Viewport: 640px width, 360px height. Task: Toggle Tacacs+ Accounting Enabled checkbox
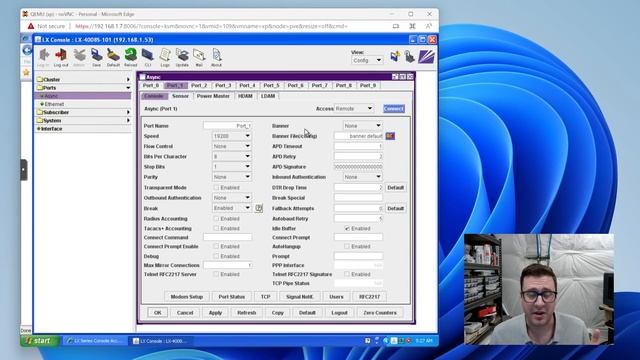point(216,228)
